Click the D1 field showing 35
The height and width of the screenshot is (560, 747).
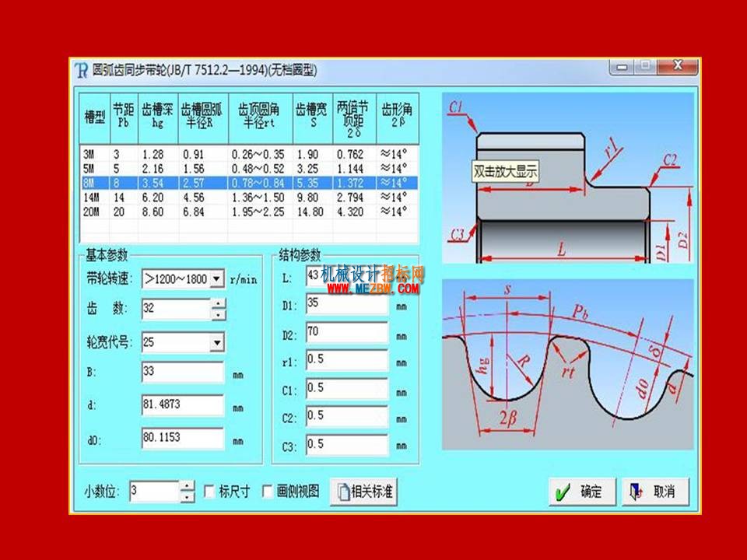click(x=347, y=304)
